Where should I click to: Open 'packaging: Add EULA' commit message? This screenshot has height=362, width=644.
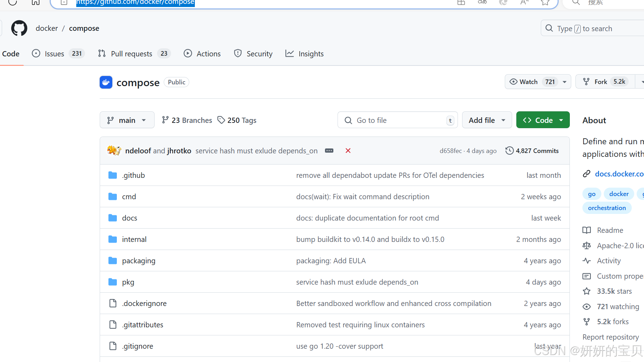(x=331, y=260)
